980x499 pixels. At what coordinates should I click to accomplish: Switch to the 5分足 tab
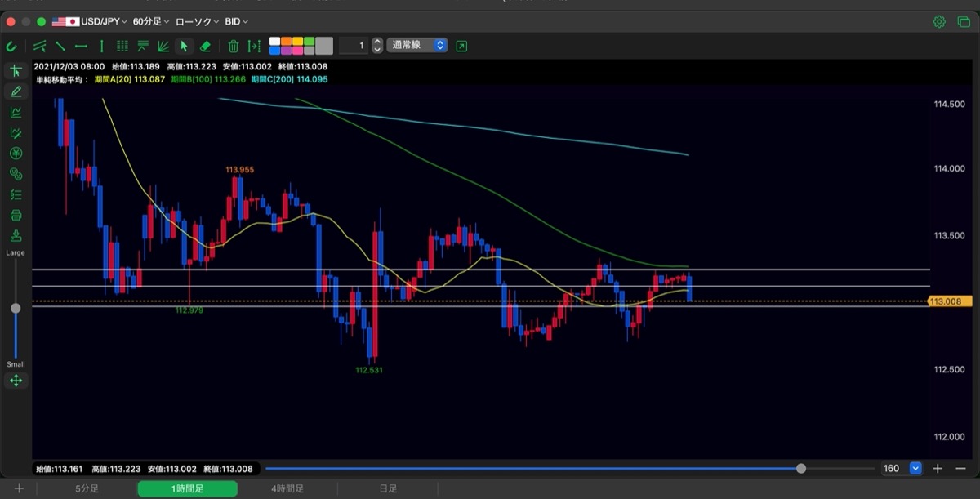point(87,488)
